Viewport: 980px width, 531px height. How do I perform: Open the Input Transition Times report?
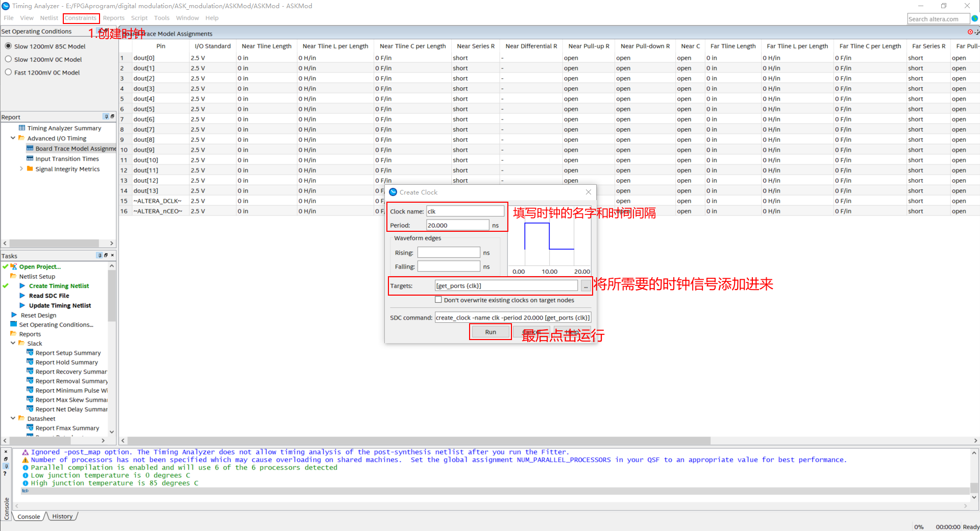coord(67,159)
